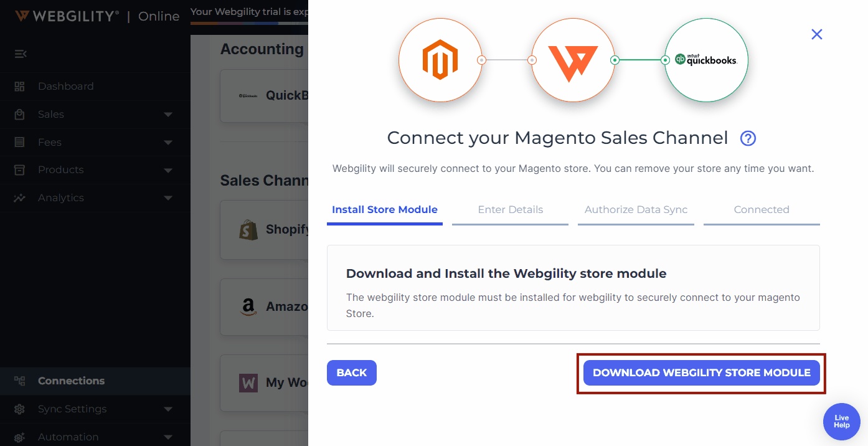This screenshot has height=446, width=868.
Task: Switch to the Enter Details tab
Action: click(x=510, y=210)
